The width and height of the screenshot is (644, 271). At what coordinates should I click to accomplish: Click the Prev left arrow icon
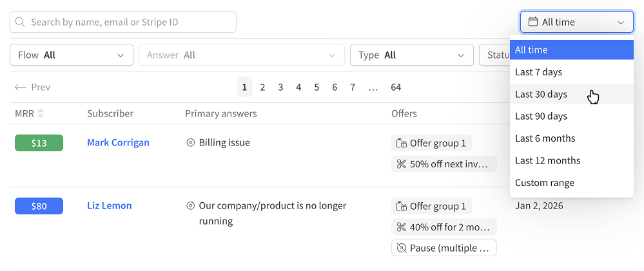pyautogui.click(x=21, y=88)
